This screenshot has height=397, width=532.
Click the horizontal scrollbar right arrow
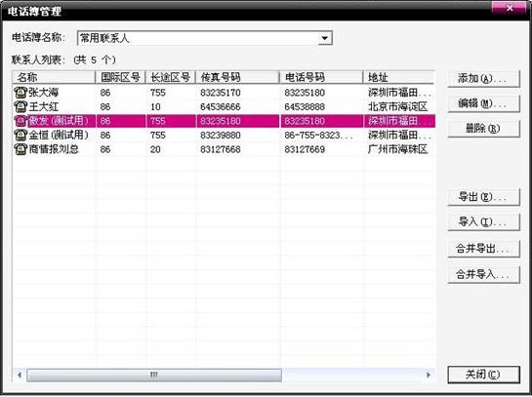pyautogui.click(x=429, y=375)
